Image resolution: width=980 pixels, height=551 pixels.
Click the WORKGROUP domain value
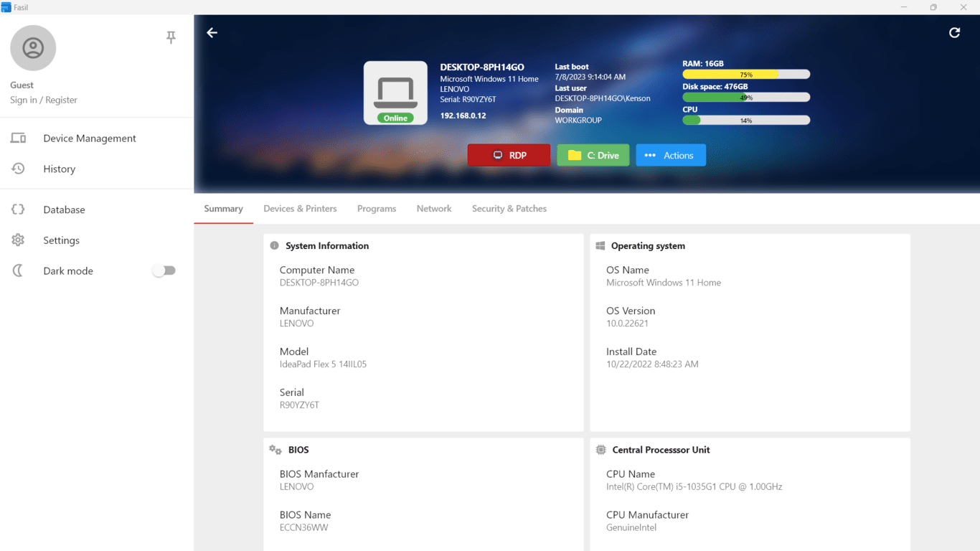click(x=578, y=121)
